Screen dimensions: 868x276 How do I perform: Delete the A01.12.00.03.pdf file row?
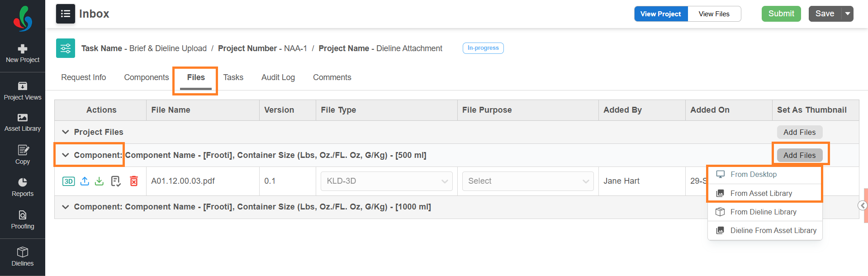point(134,181)
